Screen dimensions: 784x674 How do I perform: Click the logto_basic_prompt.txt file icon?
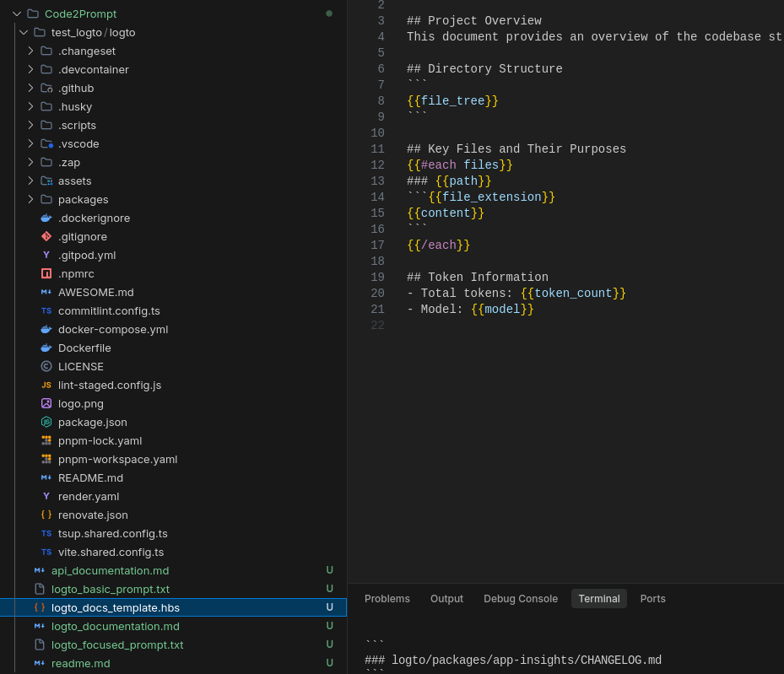click(40, 589)
